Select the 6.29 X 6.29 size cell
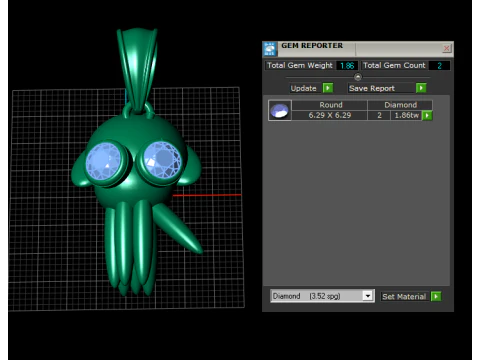This screenshot has width=480, height=360. click(329, 115)
